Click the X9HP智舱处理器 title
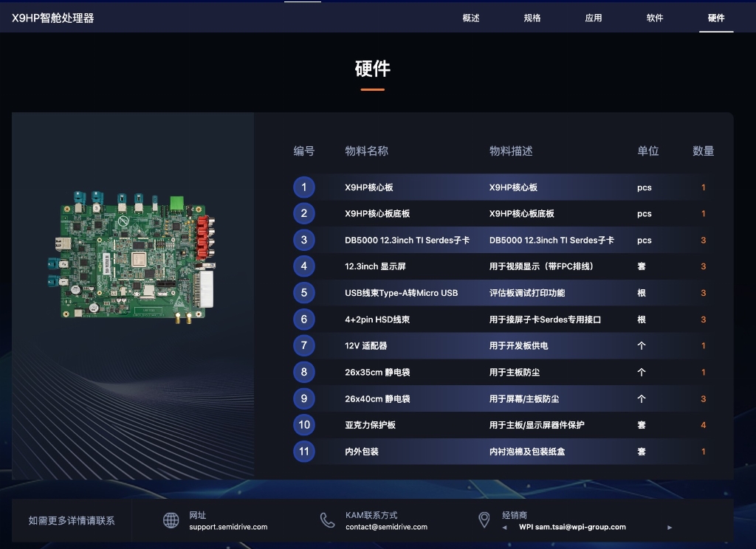Screen dimensions: 756x549 tap(53, 18)
